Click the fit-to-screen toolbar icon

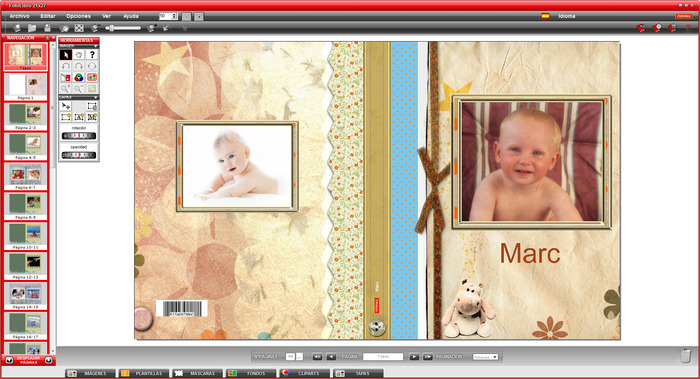79,28
